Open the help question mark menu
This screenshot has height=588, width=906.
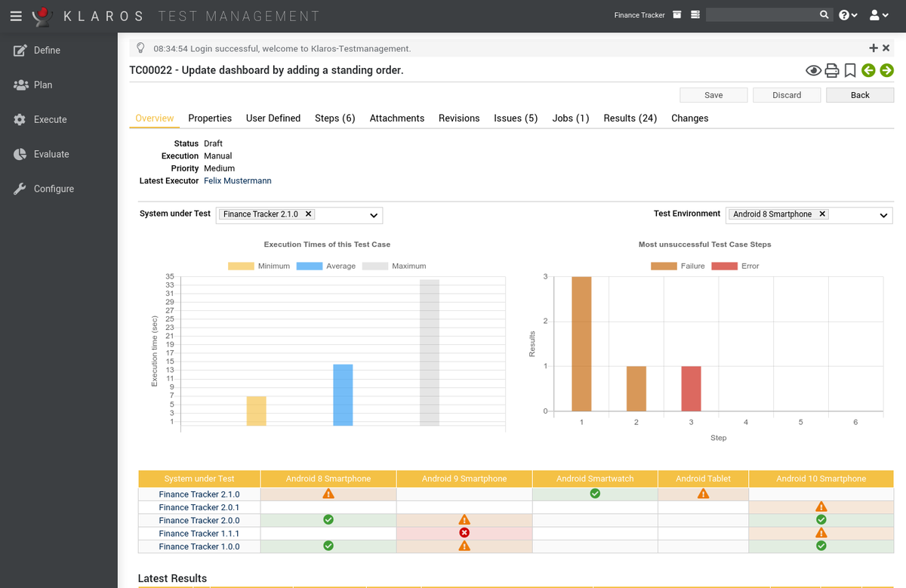[x=849, y=15]
